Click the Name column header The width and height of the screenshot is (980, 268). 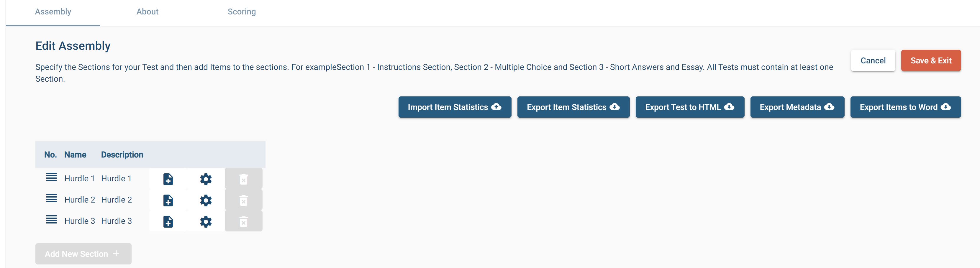(x=75, y=154)
